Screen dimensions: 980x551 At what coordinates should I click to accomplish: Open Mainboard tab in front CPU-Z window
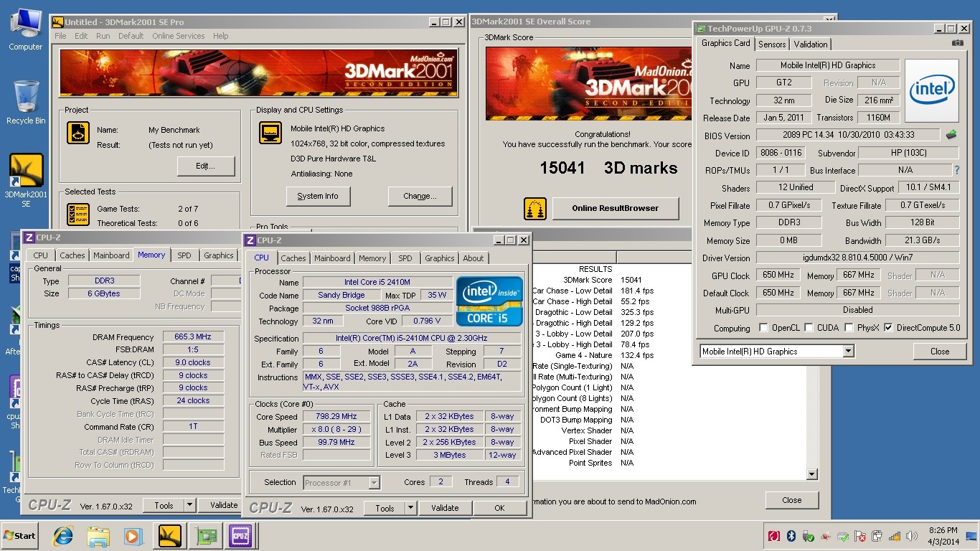pos(332,258)
